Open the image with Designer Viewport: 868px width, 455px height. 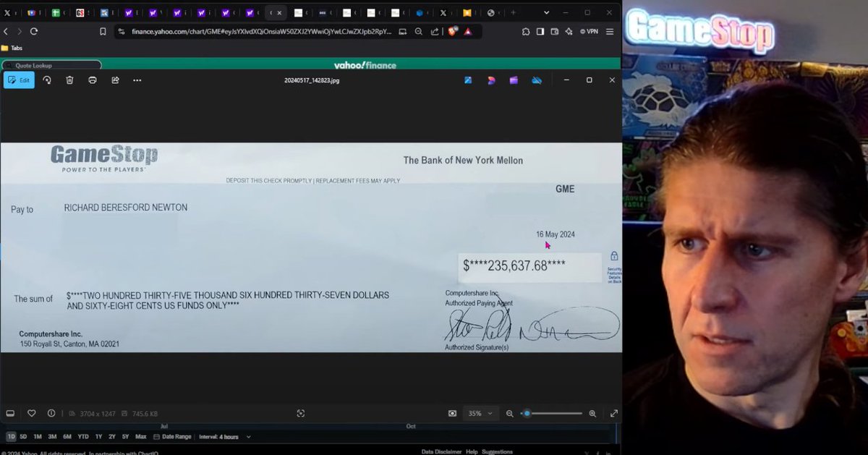coord(490,80)
